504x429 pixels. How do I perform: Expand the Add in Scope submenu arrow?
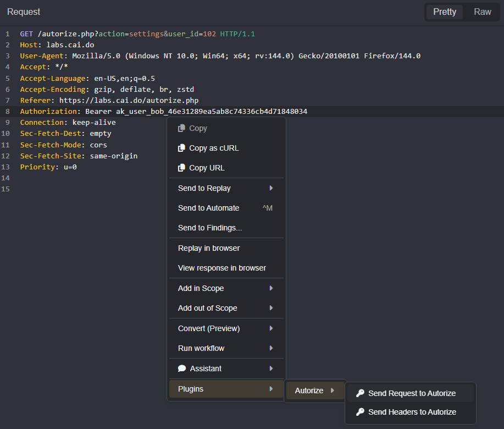coord(271,288)
